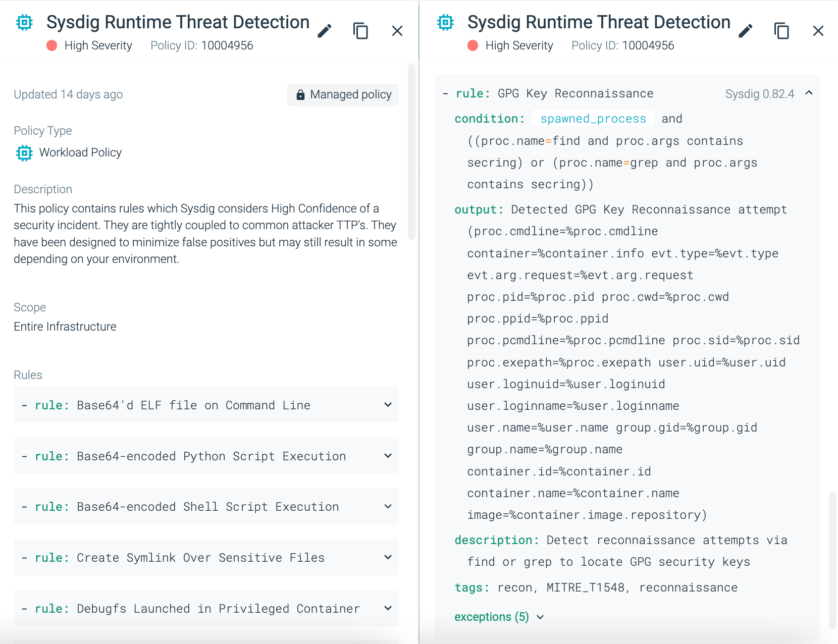Click the tags line with MITRE_T1548
This screenshot has height=644, width=838.
[596, 588]
